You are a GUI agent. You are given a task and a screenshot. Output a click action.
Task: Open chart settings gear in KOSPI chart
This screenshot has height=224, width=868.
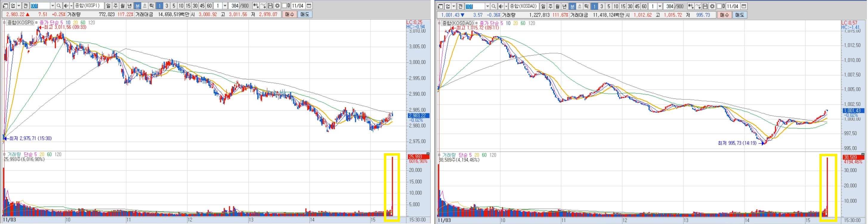pyautogui.click(x=277, y=6)
